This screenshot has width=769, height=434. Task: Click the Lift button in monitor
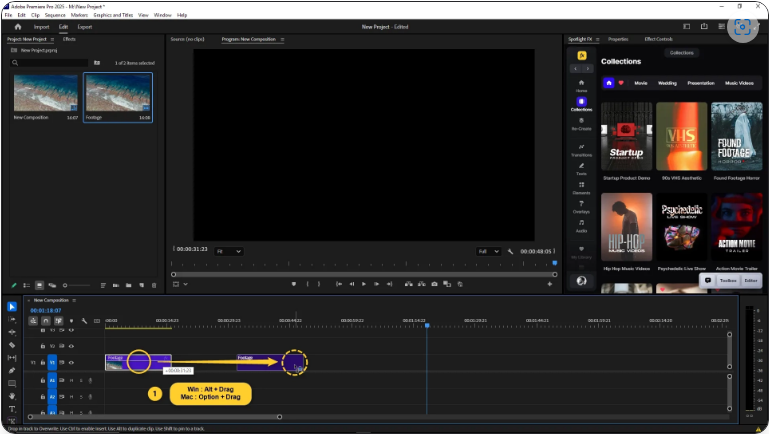pos(409,284)
